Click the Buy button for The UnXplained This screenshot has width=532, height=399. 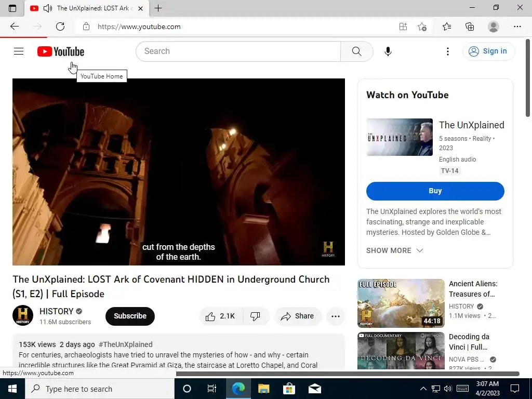[435, 191]
